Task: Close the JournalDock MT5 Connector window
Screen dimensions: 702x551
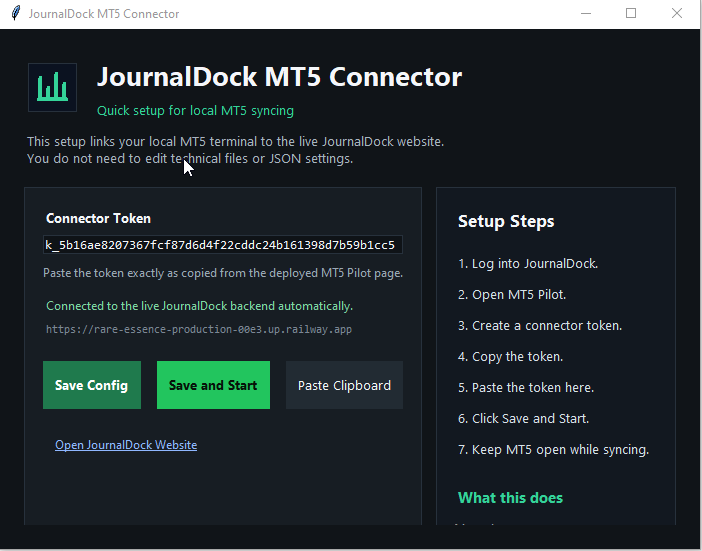Action: tap(677, 13)
